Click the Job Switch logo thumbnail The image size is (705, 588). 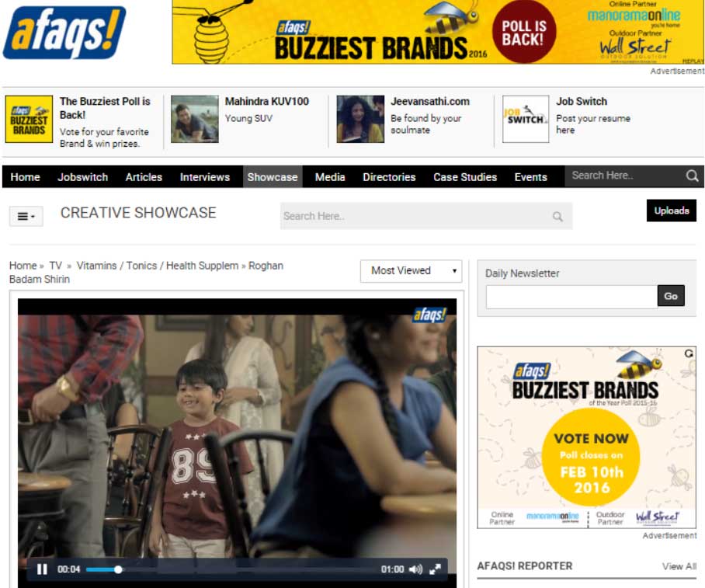pos(526,119)
